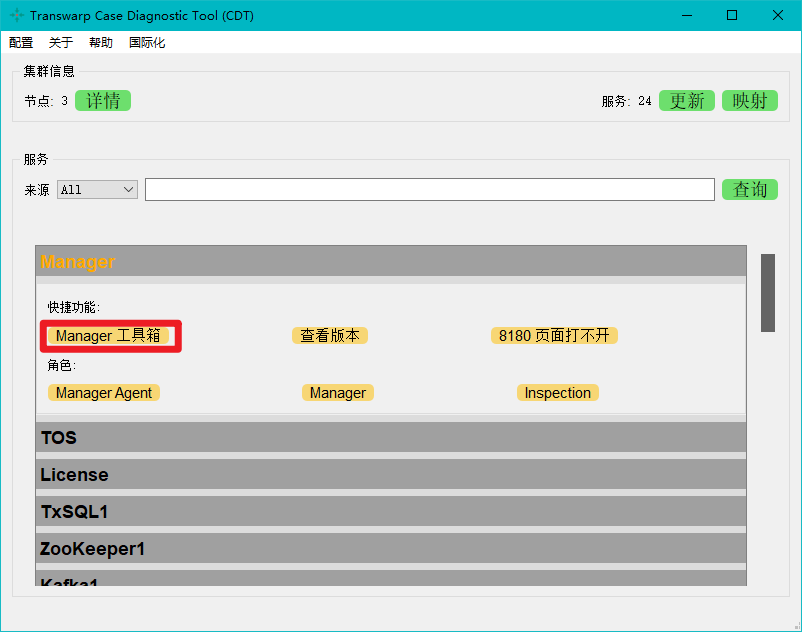Select the Inspection role tag
The image size is (802, 632).
pyautogui.click(x=558, y=393)
